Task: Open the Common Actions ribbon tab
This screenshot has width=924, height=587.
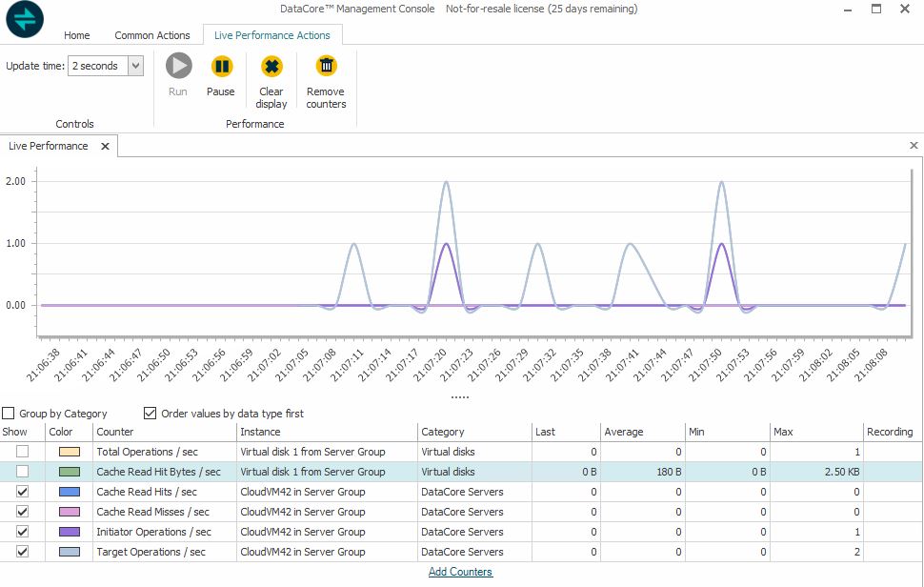Action: pos(152,35)
